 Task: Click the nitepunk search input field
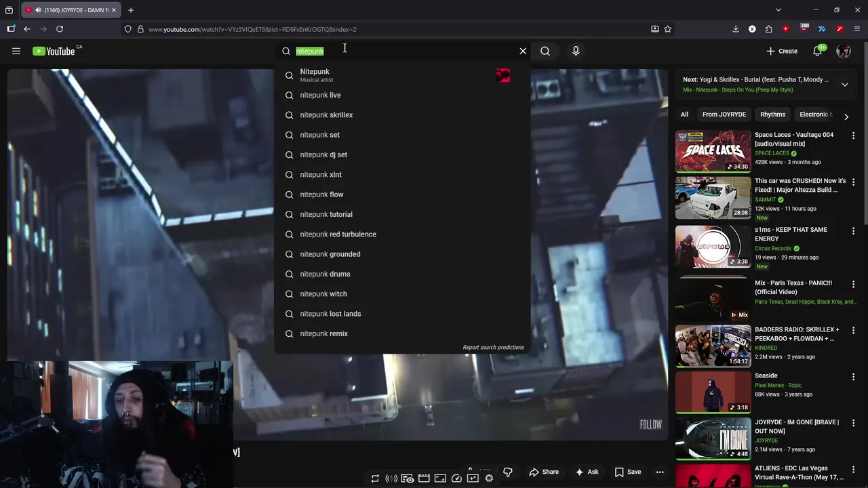[403, 51]
